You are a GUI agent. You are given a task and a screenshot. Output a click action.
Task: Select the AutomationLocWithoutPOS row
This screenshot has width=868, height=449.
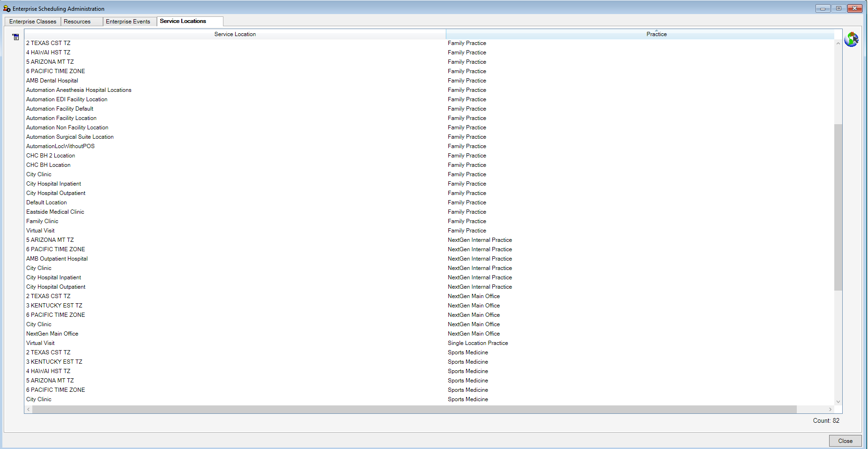click(x=430, y=146)
